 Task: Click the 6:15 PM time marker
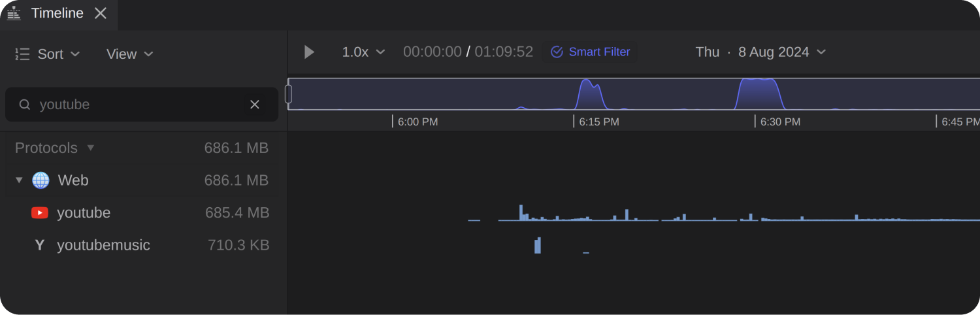click(x=596, y=122)
